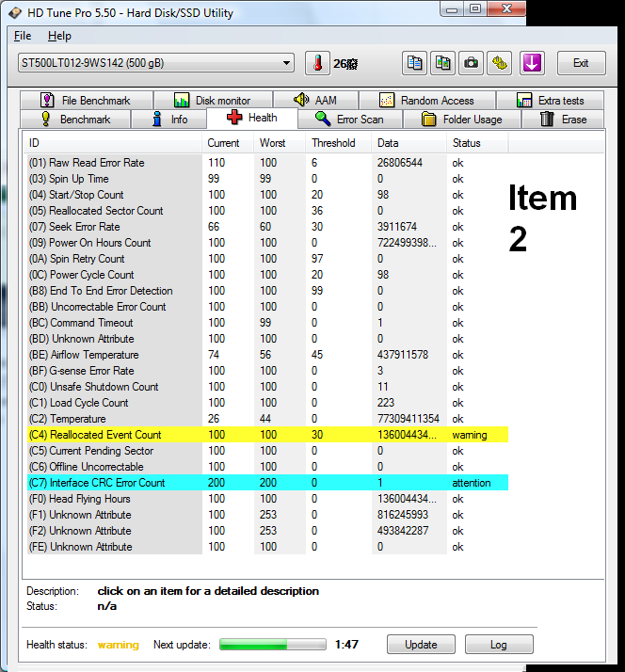
Task: Click the camera save screenshot icon
Action: (471, 63)
